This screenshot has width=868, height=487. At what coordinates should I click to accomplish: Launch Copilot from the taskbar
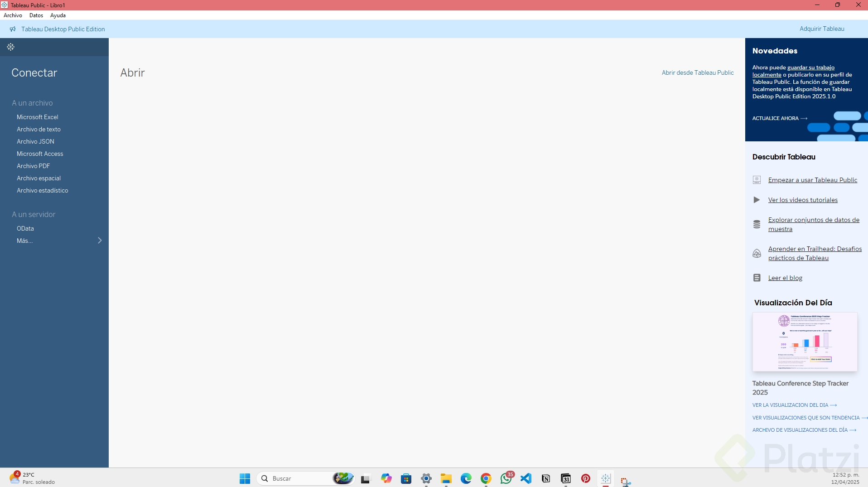386,478
